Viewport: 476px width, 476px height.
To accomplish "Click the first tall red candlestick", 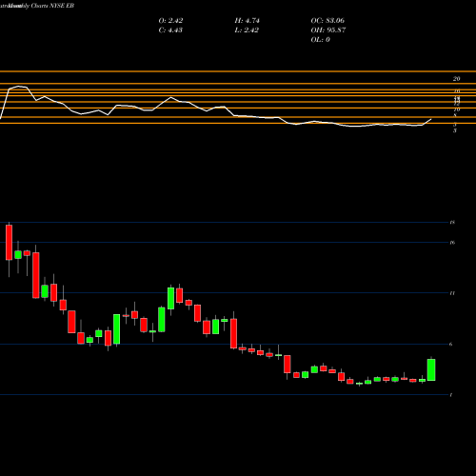I will tap(9, 243).
